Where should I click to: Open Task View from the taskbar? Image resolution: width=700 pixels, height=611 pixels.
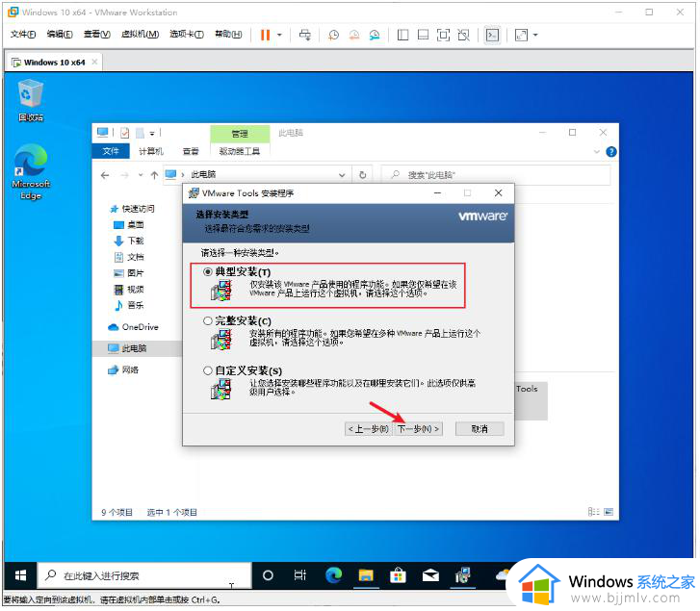click(x=300, y=575)
